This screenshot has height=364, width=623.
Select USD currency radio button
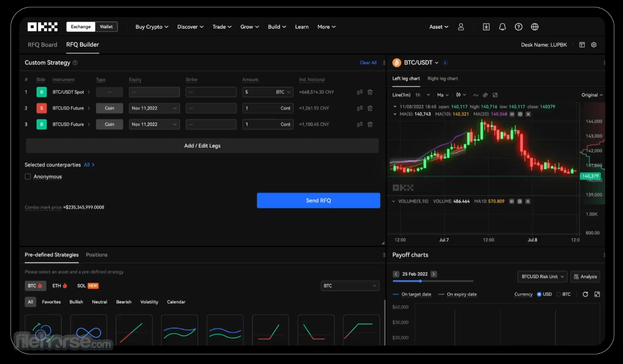coord(539,294)
